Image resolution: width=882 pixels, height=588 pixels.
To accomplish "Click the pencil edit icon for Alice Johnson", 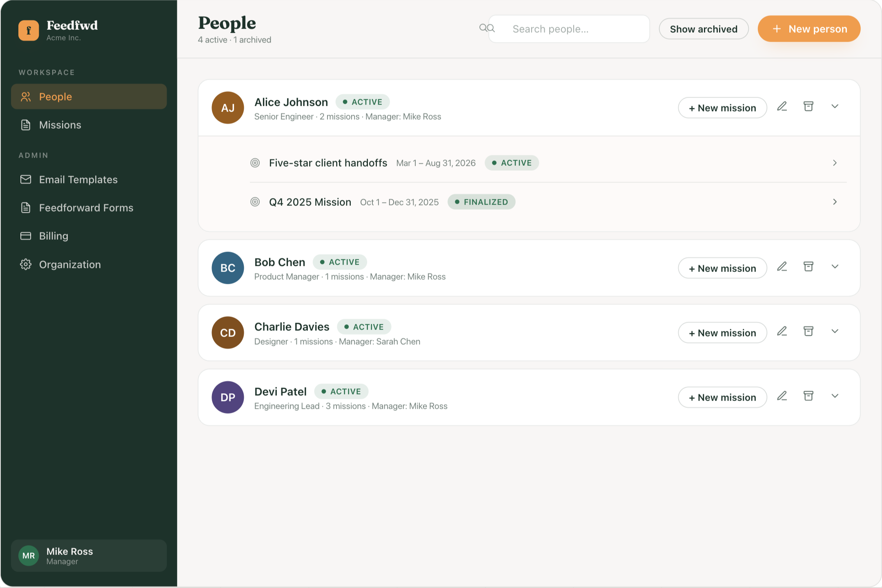I will pos(782,107).
